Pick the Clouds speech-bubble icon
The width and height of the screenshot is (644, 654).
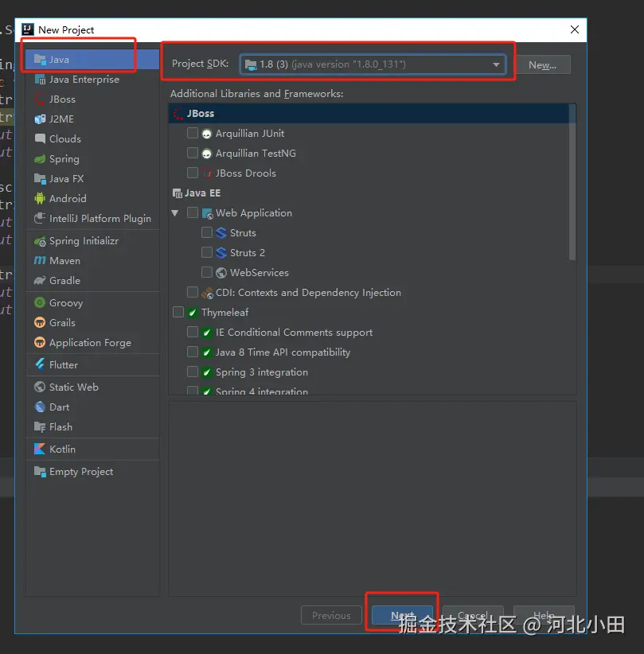click(40, 139)
